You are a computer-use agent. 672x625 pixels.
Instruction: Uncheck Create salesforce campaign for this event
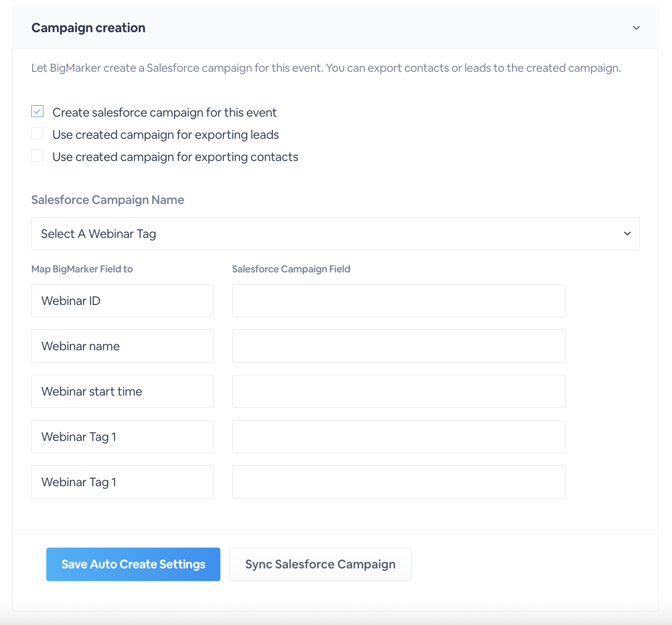[37, 111]
